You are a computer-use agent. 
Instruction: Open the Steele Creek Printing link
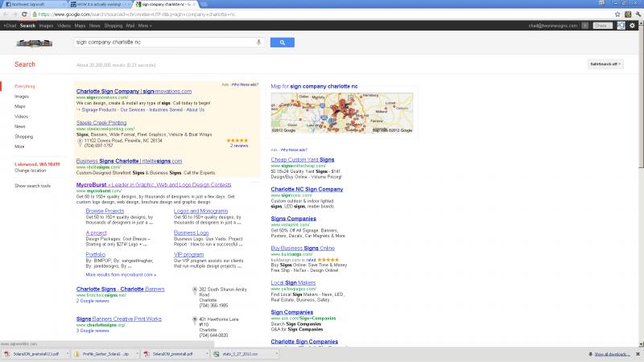tap(101, 122)
